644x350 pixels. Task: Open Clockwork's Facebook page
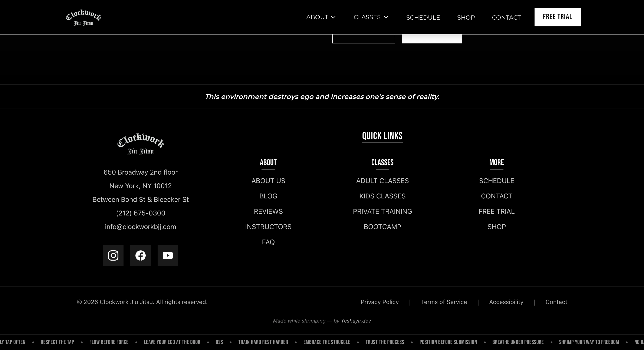coord(141,255)
